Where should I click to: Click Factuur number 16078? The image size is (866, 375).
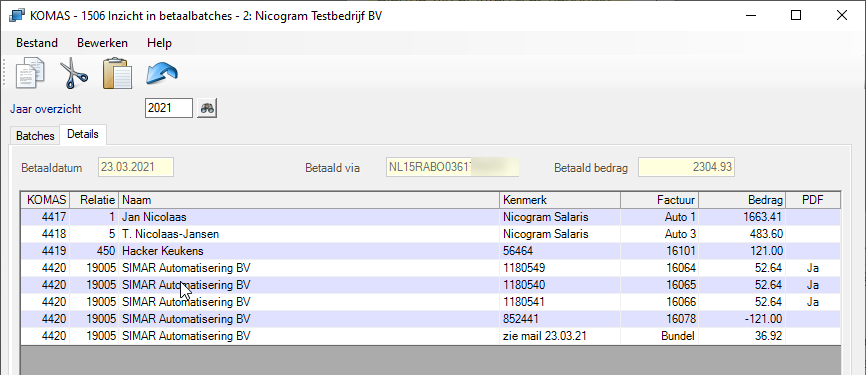pyautogui.click(x=681, y=319)
